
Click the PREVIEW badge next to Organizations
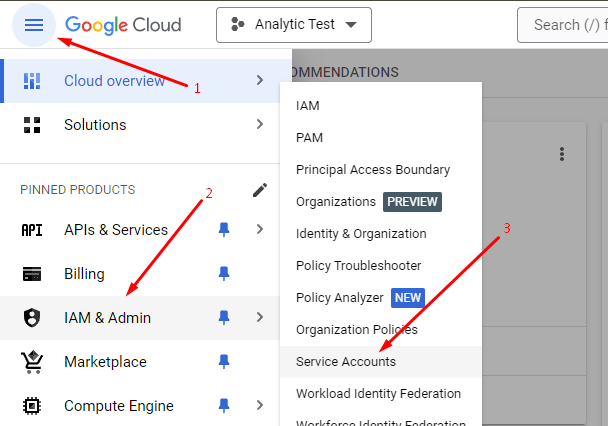(412, 202)
